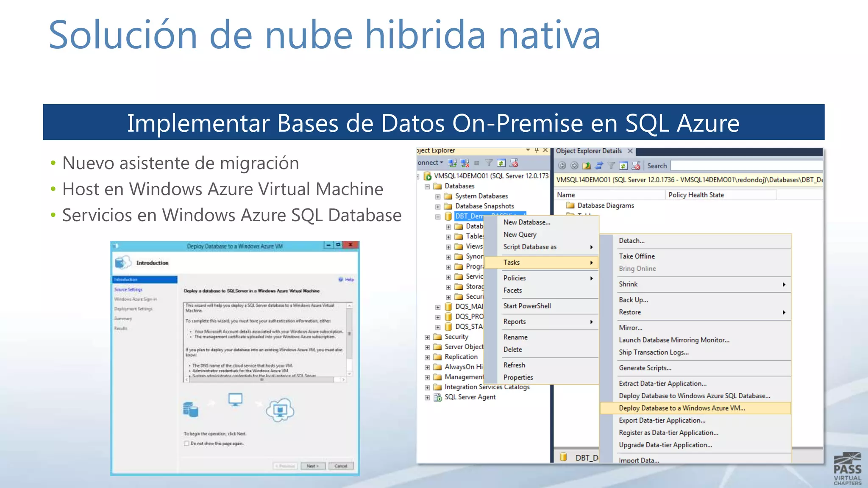Expand the SQL Server Agent node
Image resolution: width=868 pixels, height=488 pixels.
427,398
